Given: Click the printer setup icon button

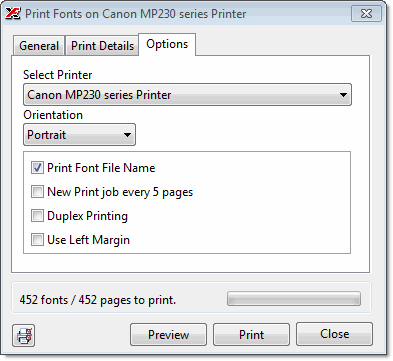Looking at the screenshot, I should (x=24, y=335).
